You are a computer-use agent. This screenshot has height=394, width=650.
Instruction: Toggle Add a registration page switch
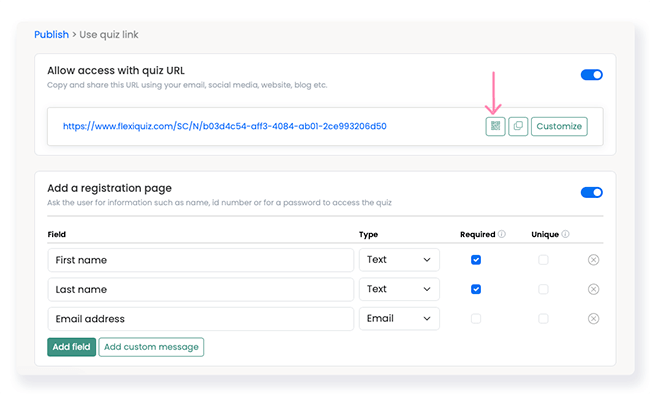point(592,192)
